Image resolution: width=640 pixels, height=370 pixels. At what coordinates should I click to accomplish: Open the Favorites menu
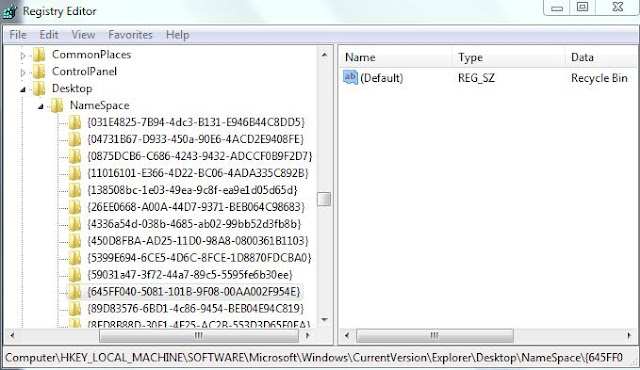130,35
